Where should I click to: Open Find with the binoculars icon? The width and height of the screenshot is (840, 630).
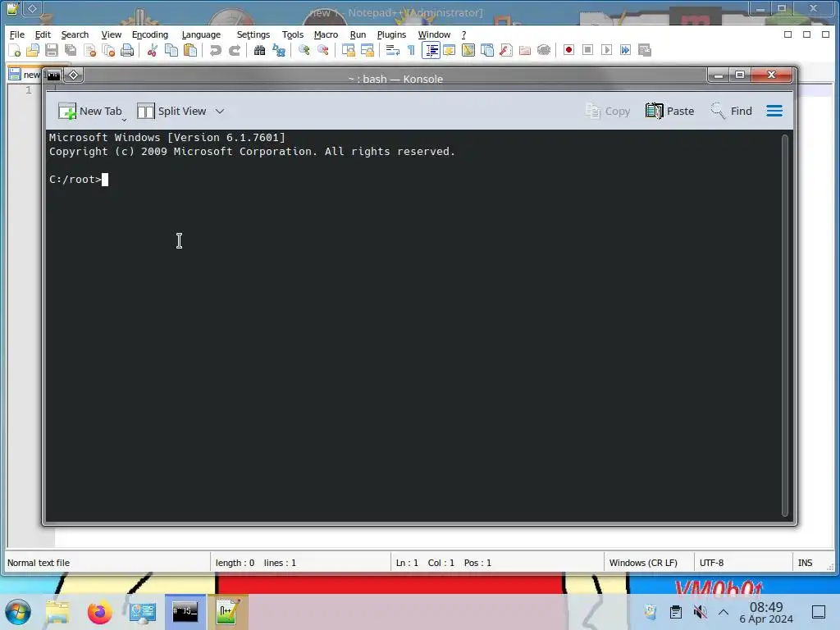click(260, 50)
